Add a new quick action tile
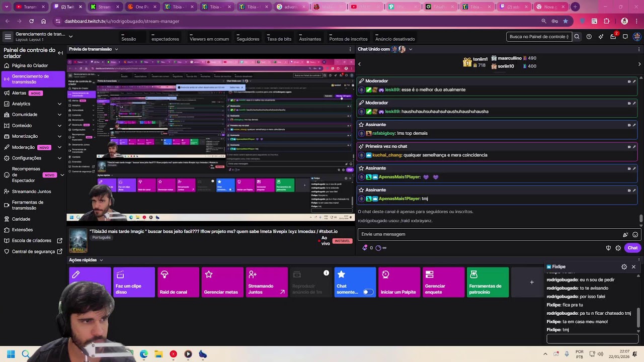The width and height of the screenshot is (644, 362). (x=532, y=282)
